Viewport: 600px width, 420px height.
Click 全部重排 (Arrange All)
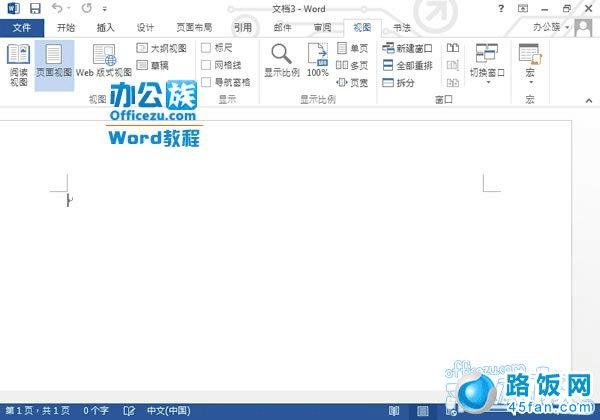(408, 65)
